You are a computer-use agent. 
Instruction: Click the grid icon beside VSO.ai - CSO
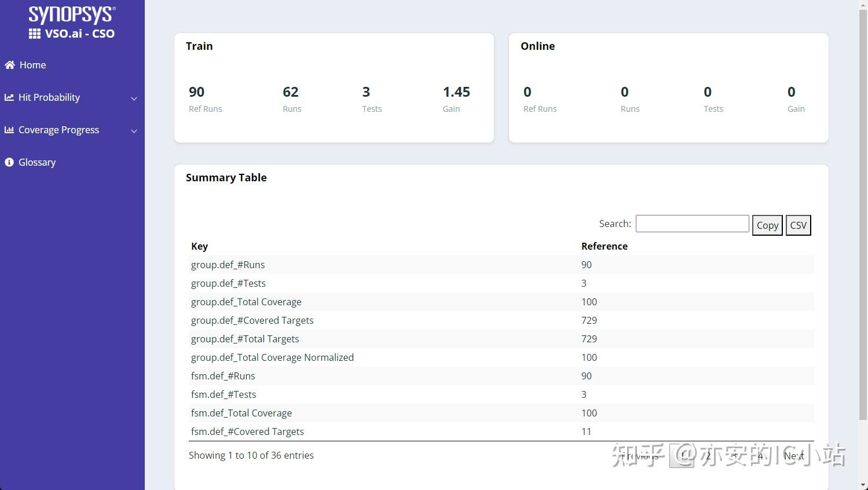(34, 34)
